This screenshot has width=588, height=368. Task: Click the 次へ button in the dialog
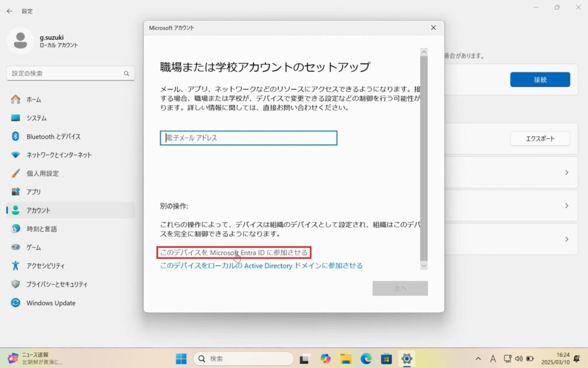pyautogui.click(x=400, y=289)
